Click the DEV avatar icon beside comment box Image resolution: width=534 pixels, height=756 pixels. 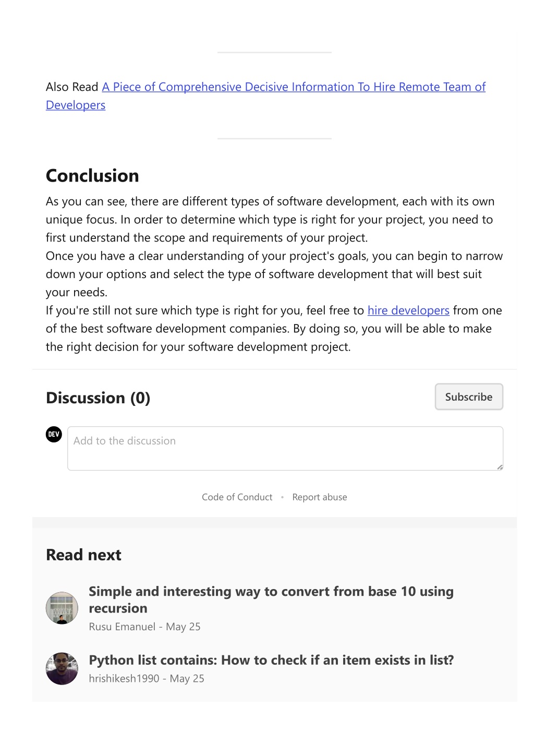pyautogui.click(x=54, y=434)
